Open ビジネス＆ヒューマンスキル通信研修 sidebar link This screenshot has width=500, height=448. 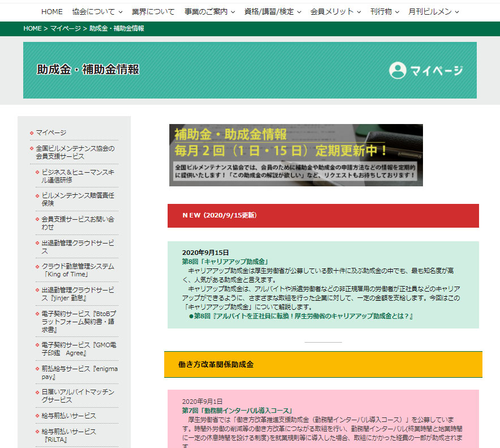click(x=78, y=176)
